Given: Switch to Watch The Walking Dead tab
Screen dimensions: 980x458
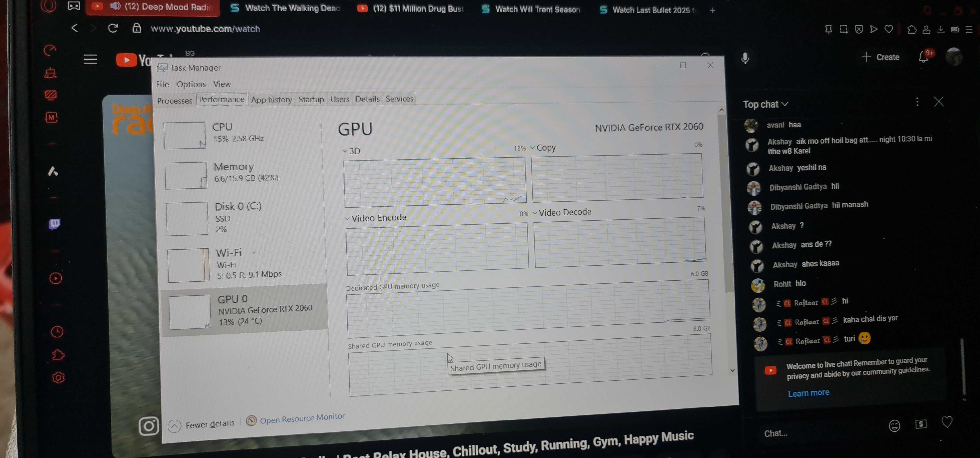Looking at the screenshot, I should (x=285, y=8).
